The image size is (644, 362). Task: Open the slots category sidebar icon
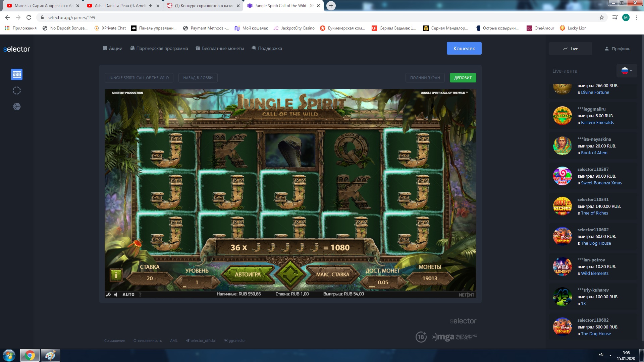click(17, 74)
